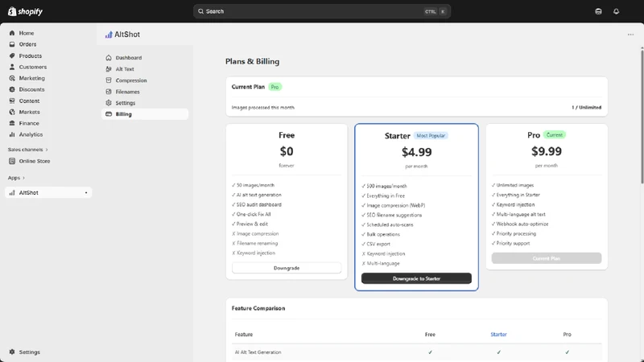Click the AltShot Dashboard home icon
644x362 pixels.
click(x=109, y=58)
